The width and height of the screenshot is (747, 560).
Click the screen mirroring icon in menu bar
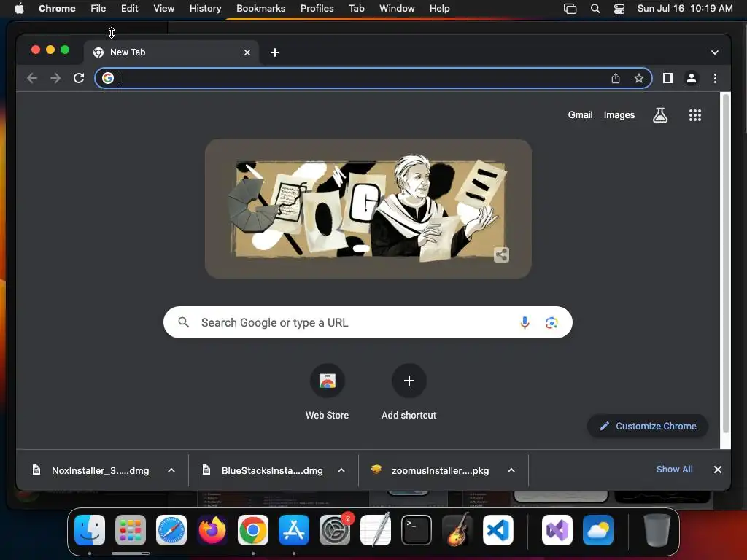coord(570,9)
